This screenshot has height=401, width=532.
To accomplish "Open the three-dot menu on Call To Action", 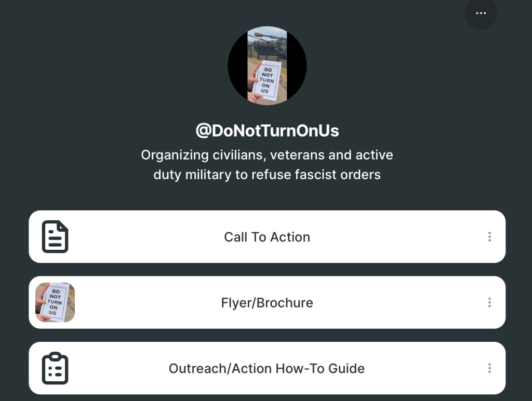I will pos(489,237).
